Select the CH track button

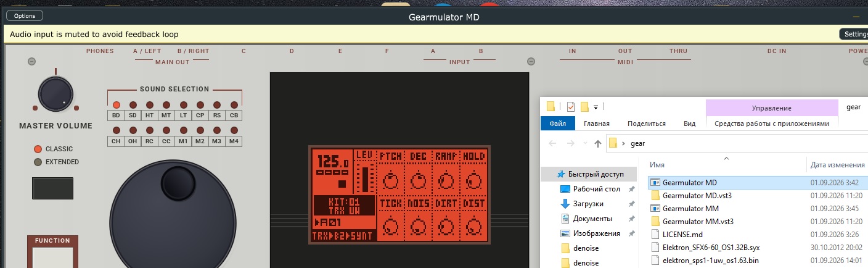point(116,141)
